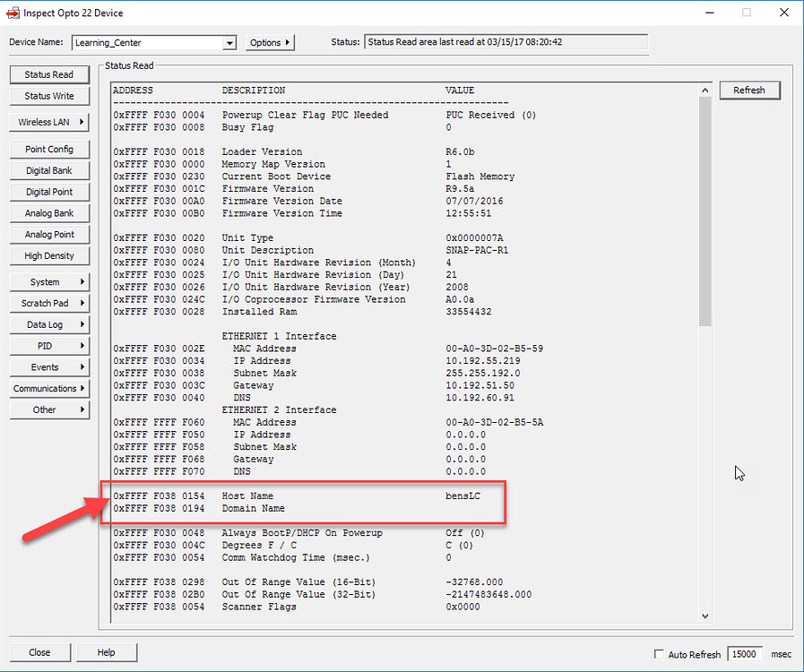The image size is (804, 672).
Task: Open the Device Name dropdown list
Action: [229, 41]
